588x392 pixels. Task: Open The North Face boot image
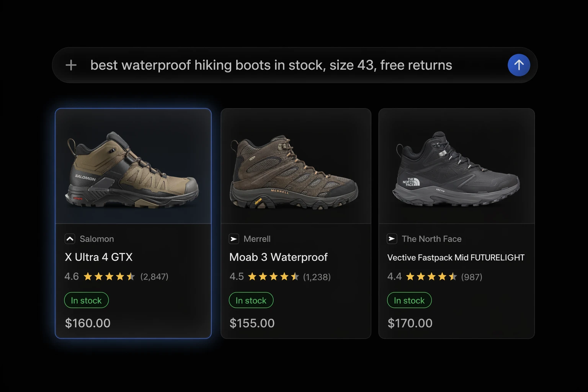456,166
